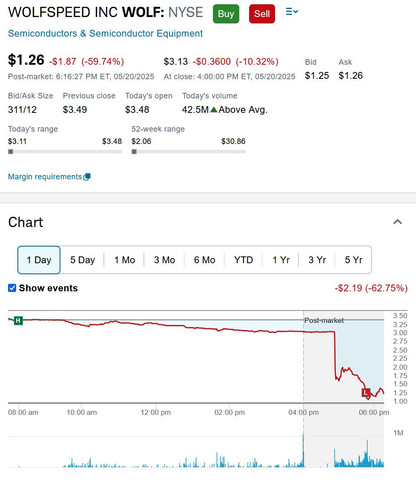Choose the 6 Mo chart range
Image resolution: width=416 pixels, height=500 pixels.
(x=205, y=260)
